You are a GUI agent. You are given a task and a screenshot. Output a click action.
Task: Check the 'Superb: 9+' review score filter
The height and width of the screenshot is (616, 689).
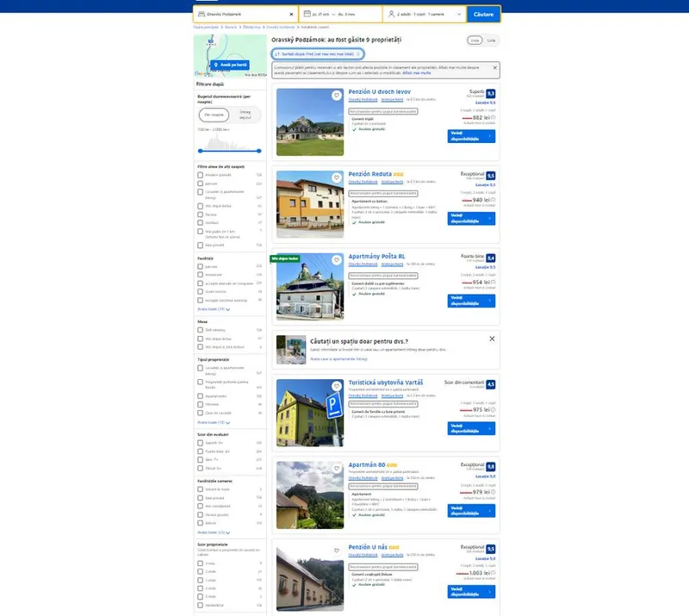pyautogui.click(x=201, y=444)
